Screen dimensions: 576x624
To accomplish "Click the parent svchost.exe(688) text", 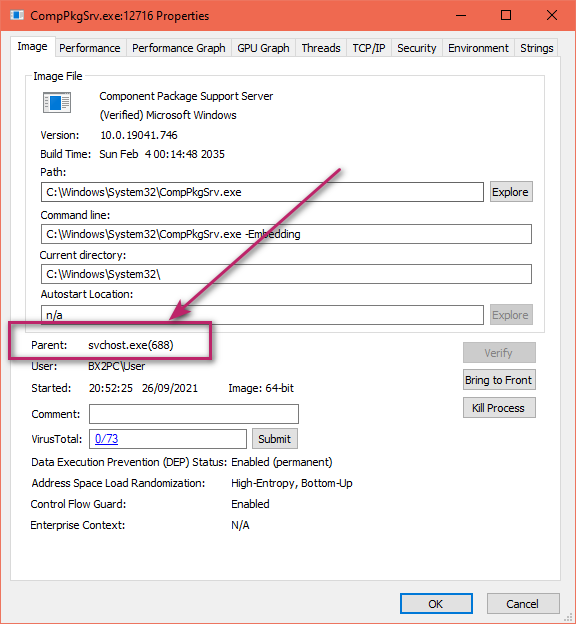I will coord(131,345).
